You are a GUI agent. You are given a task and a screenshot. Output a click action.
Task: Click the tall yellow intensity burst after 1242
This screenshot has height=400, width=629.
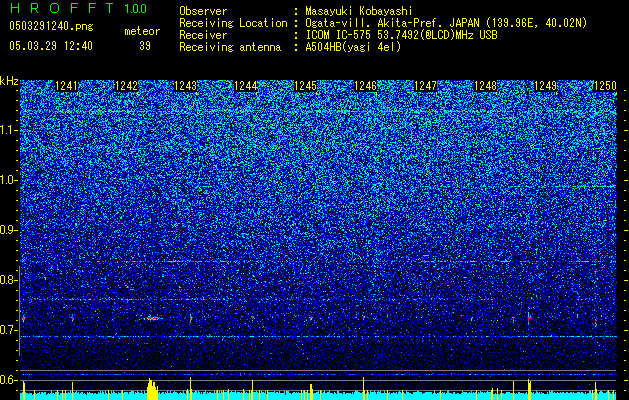152,389
